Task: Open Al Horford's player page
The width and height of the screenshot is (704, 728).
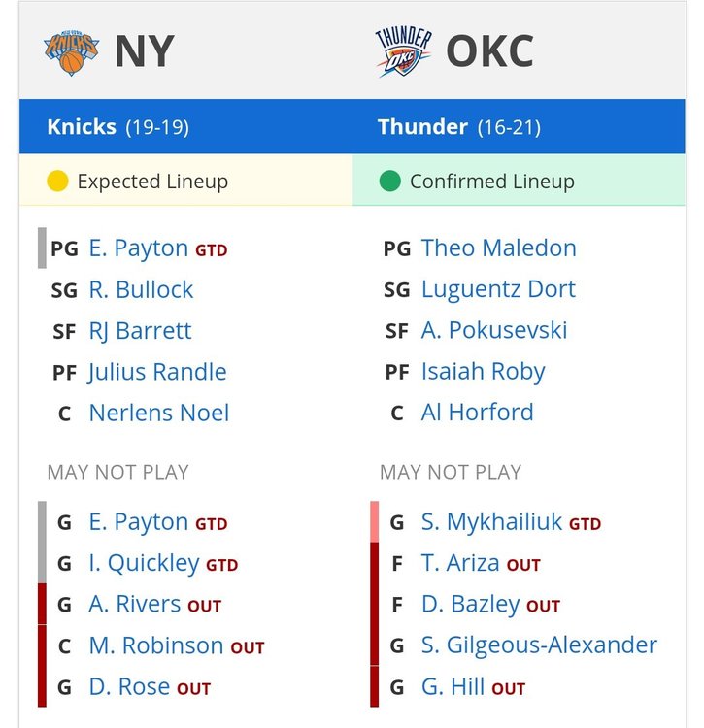Action: 477,413
